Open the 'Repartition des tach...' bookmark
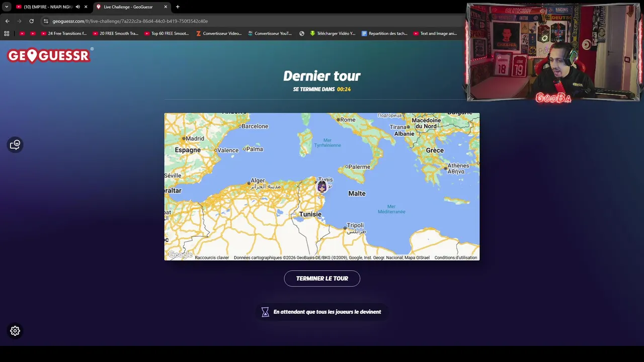The height and width of the screenshot is (362, 644). click(384, 34)
